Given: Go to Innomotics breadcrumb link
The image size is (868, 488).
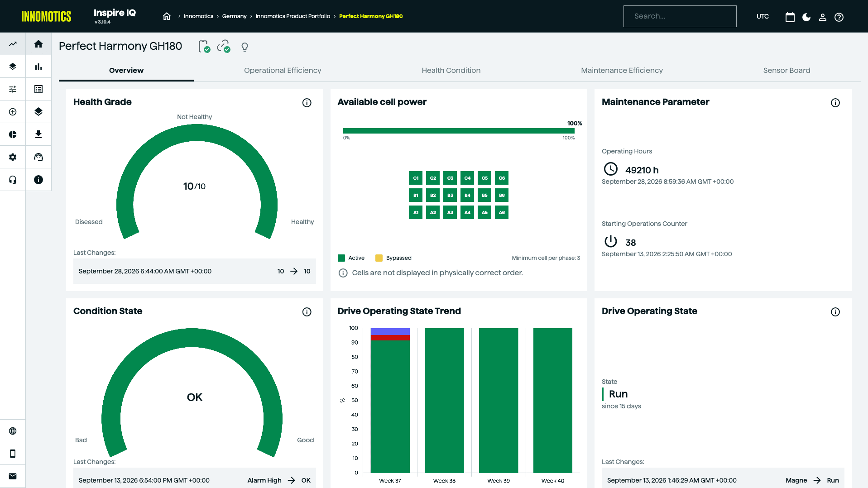Looking at the screenshot, I should point(198,16).
